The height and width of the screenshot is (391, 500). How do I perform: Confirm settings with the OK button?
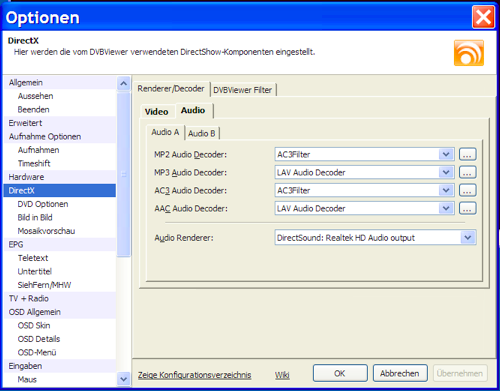point(340,373)
